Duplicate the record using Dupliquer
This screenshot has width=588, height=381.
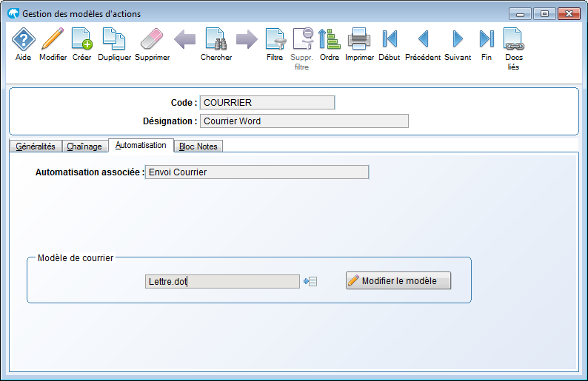[x=113, y=39]
